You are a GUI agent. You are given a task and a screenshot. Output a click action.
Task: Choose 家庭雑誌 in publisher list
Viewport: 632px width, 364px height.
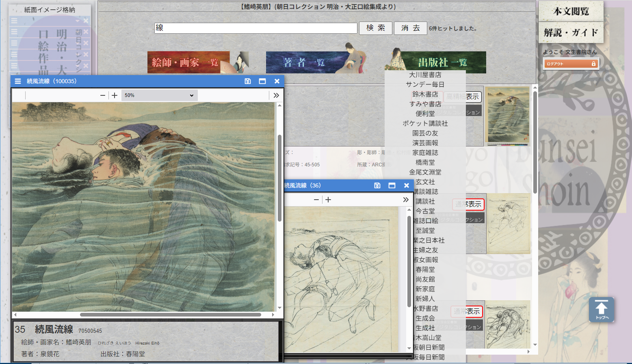[425, 153]
